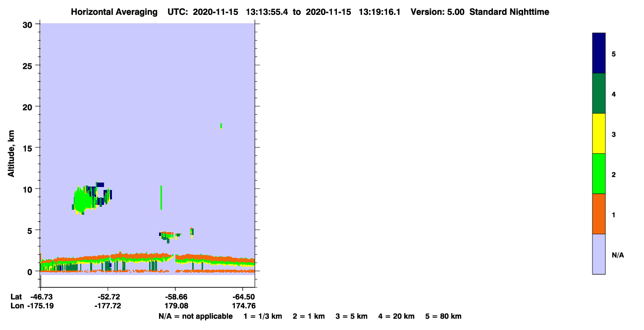Click the latitude value -52.72
This screenshot has height=330, width=644.
(x=107, y=297)
